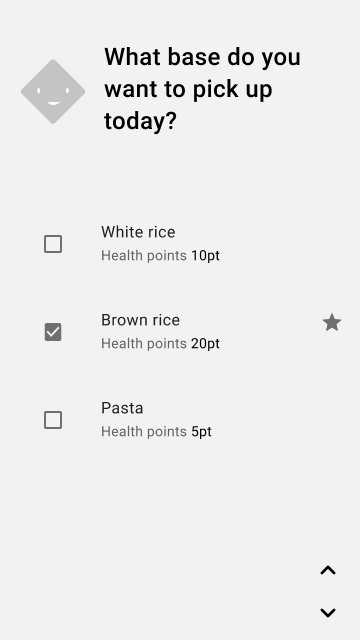Go to next question with down chevron
This screenshot has width=360, height=640.
coord(328,613)
